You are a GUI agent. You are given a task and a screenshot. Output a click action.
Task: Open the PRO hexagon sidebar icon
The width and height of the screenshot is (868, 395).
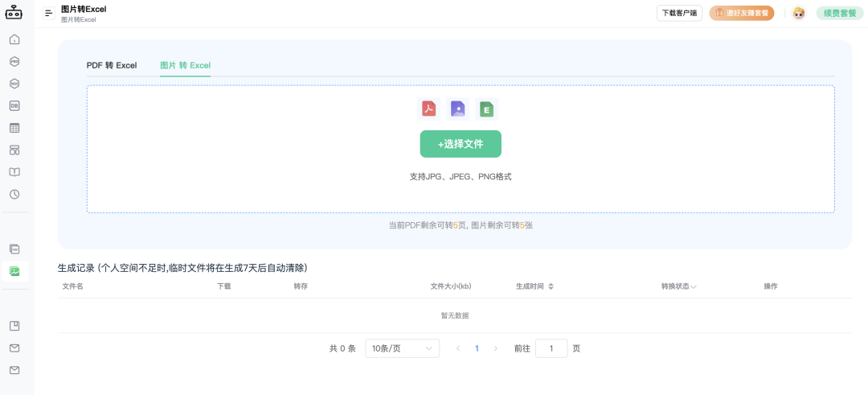pos(14,61)
